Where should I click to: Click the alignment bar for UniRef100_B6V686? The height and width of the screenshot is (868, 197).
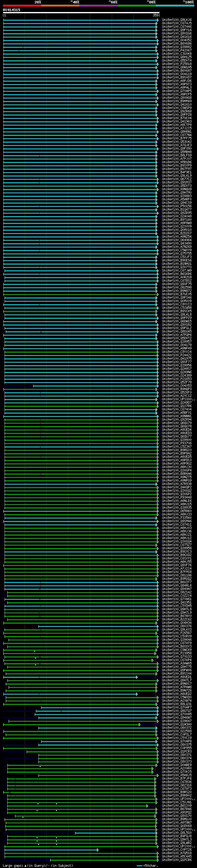(x=81, y=43)
